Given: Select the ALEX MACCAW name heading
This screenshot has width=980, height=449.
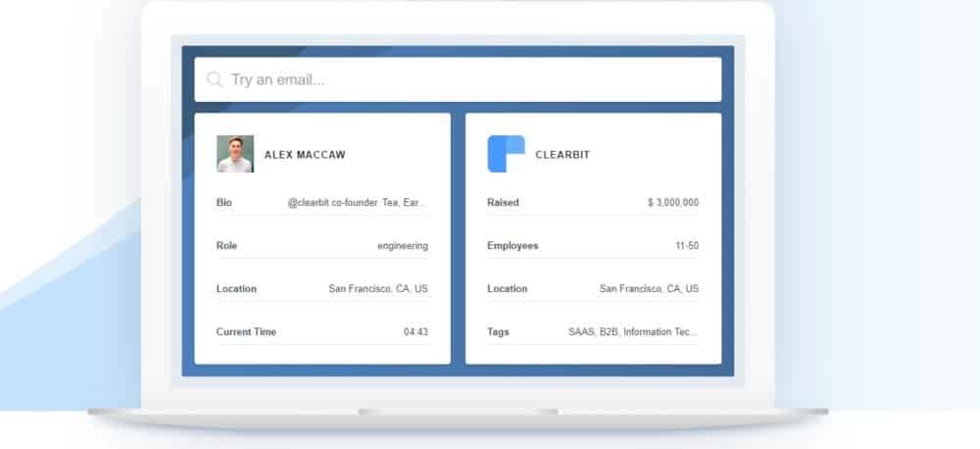Looking at the screenshot, I should tap(305, 155).
